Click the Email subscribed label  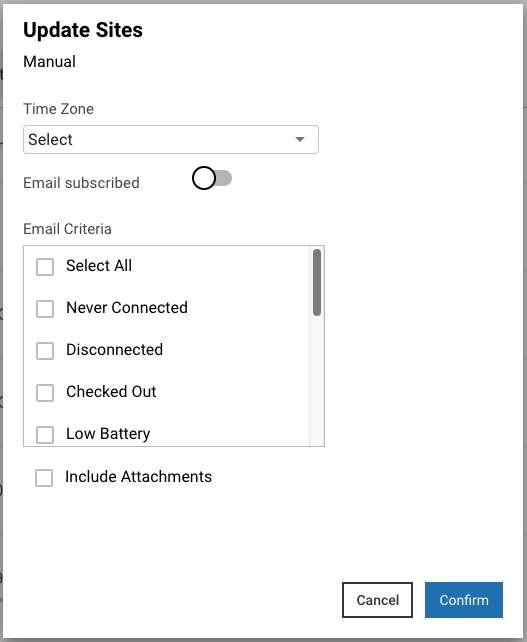[x=81, y=183]
